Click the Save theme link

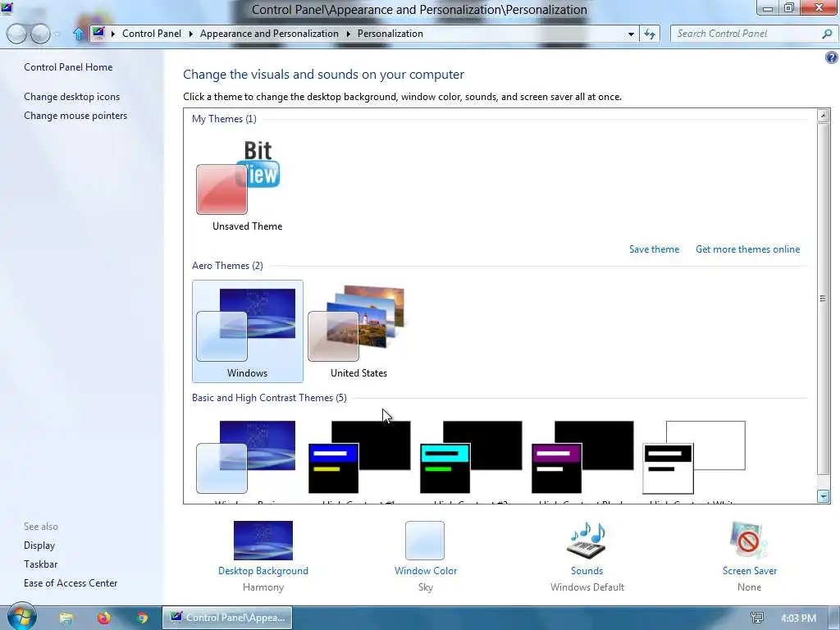pyautogui.click(x=654, y=249)
